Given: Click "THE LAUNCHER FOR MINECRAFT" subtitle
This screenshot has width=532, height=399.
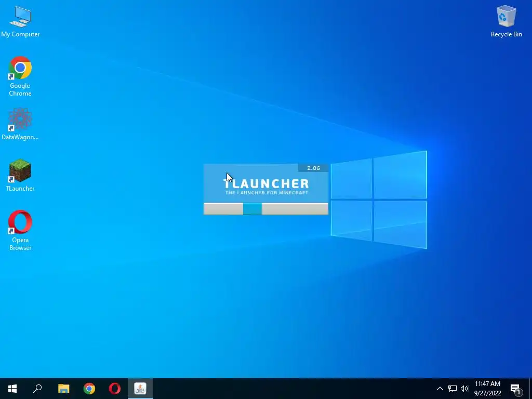Looking at the screenshot, I should [x=267, y=193].
